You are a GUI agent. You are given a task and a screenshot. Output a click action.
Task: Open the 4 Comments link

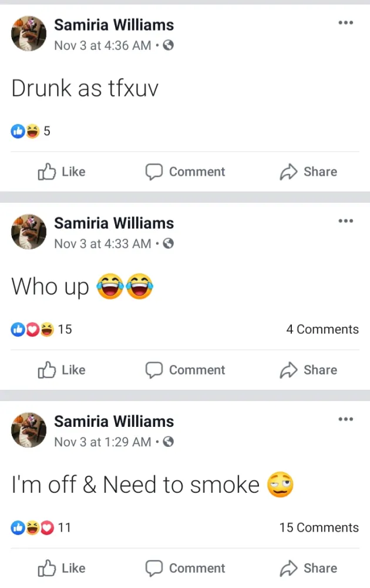pos(322,329)
